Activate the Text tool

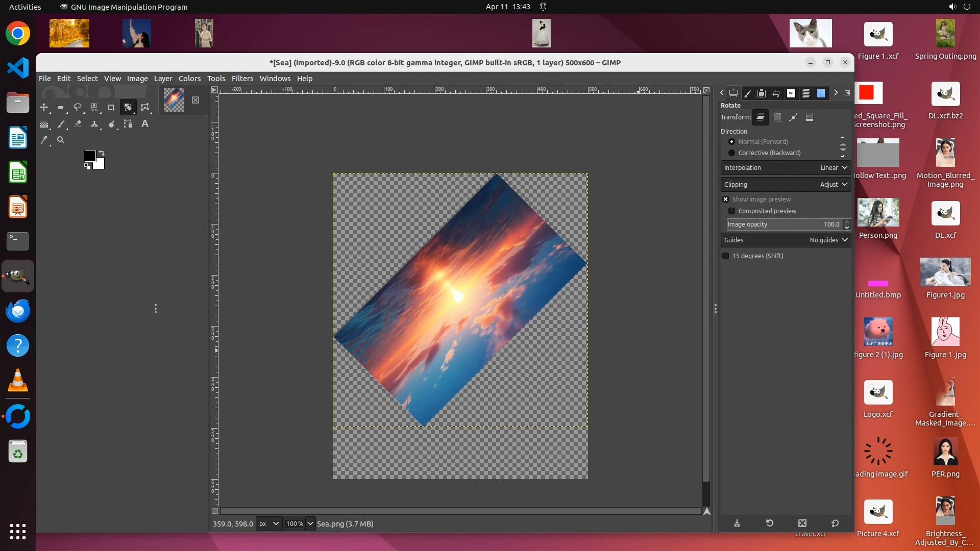145,124
